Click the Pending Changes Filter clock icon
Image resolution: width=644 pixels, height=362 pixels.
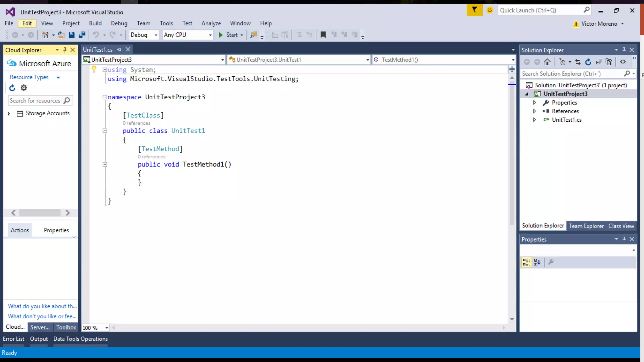click(563, 62)
